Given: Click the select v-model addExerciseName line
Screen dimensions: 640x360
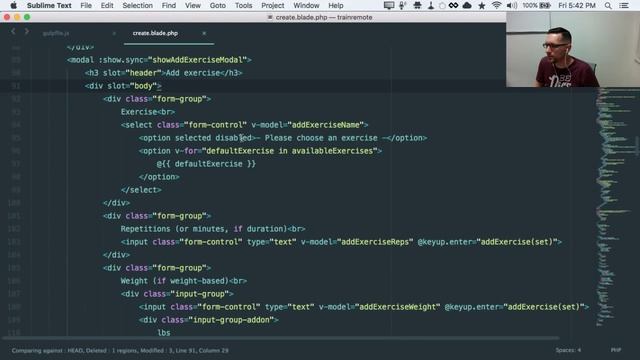Looking at the screenshot, I should (244, 125).
